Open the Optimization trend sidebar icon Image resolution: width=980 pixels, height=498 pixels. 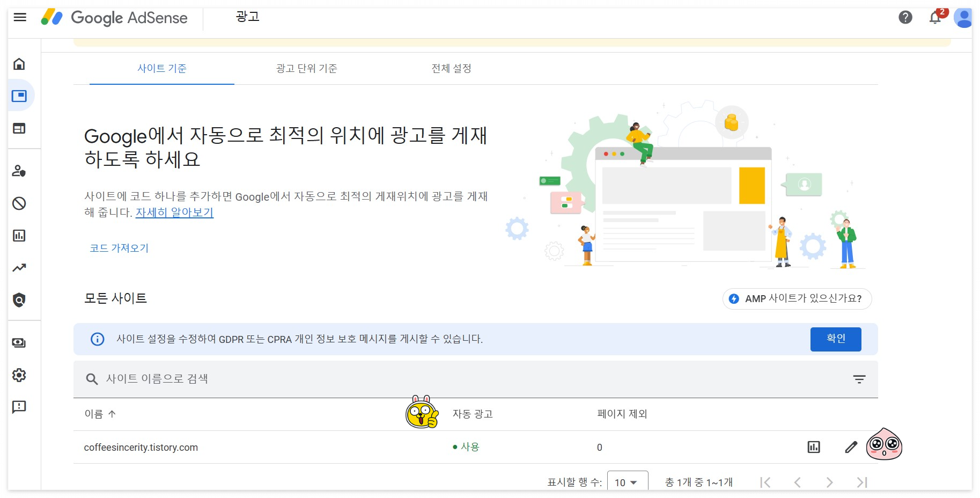coord(19,268)
